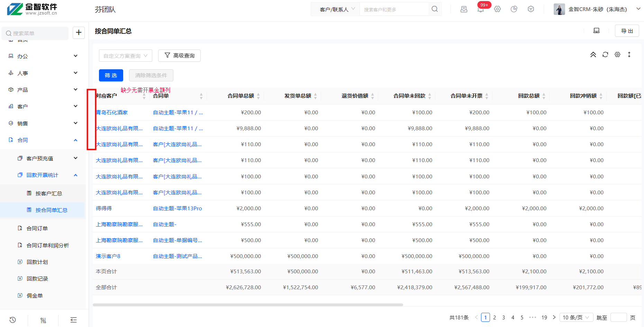
Task: Open the notification bell with 99+ badge
Action: coord(480,9)
